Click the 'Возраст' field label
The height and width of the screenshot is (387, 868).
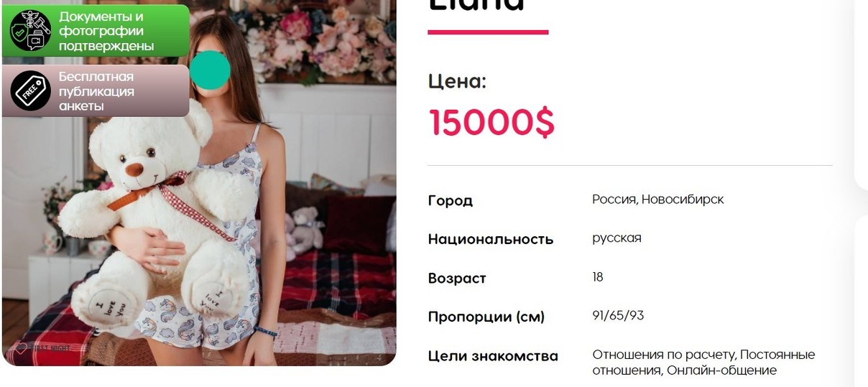[x=457, y=278]
